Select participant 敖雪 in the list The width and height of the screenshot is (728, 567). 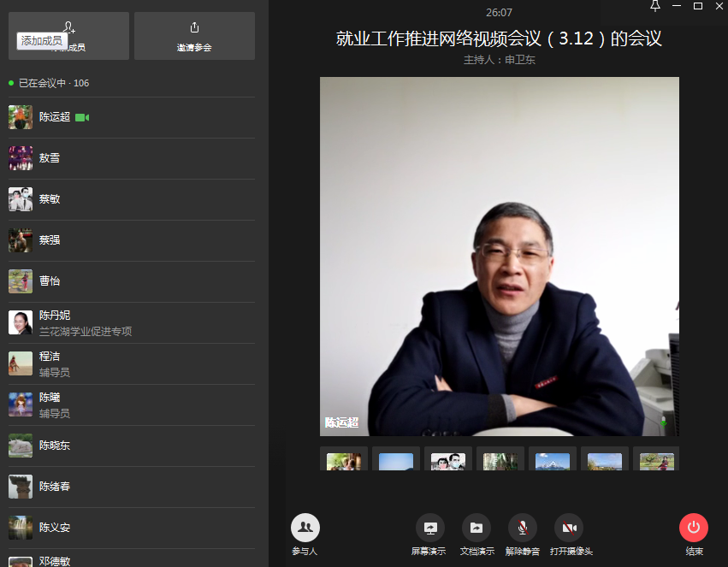click(x=49, y=158)
